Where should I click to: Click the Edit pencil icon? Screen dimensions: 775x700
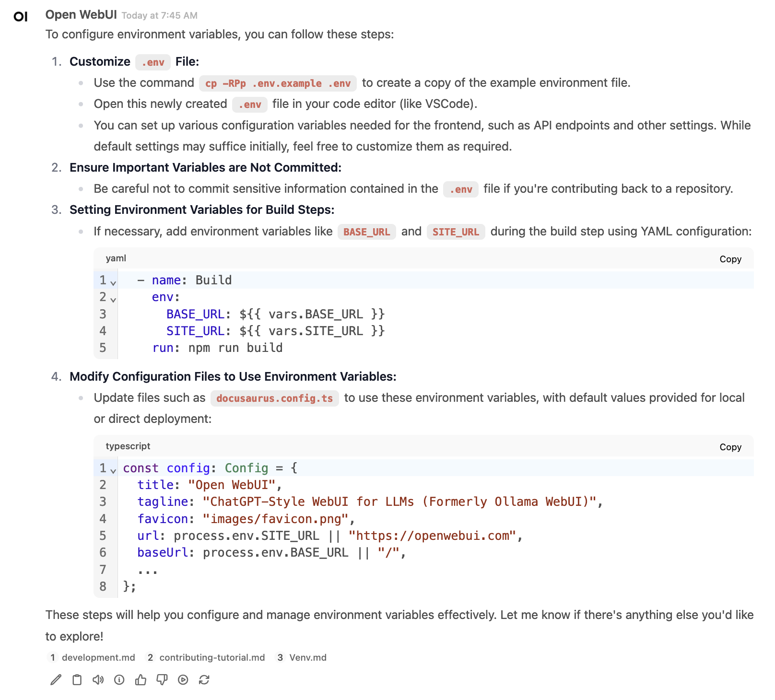pos(56,680)
